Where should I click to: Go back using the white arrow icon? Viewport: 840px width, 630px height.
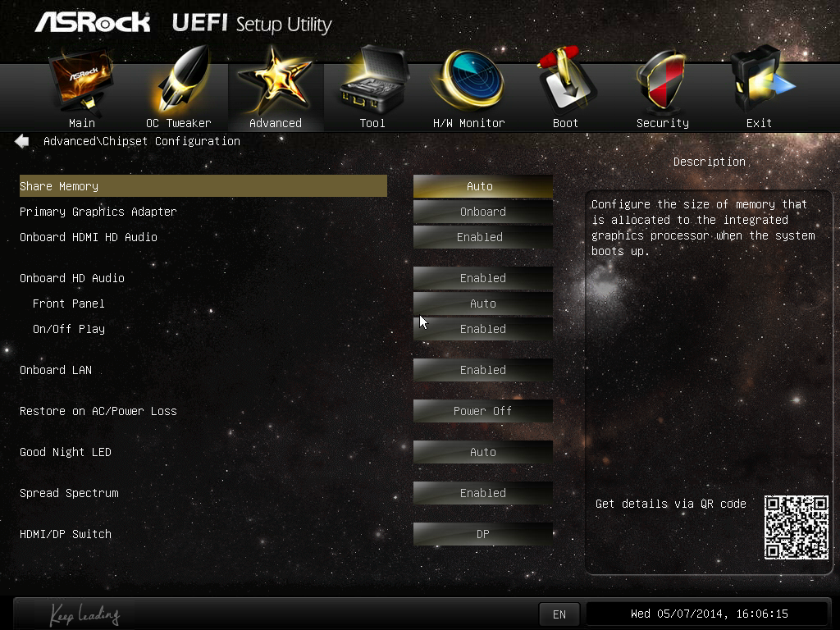22,141
